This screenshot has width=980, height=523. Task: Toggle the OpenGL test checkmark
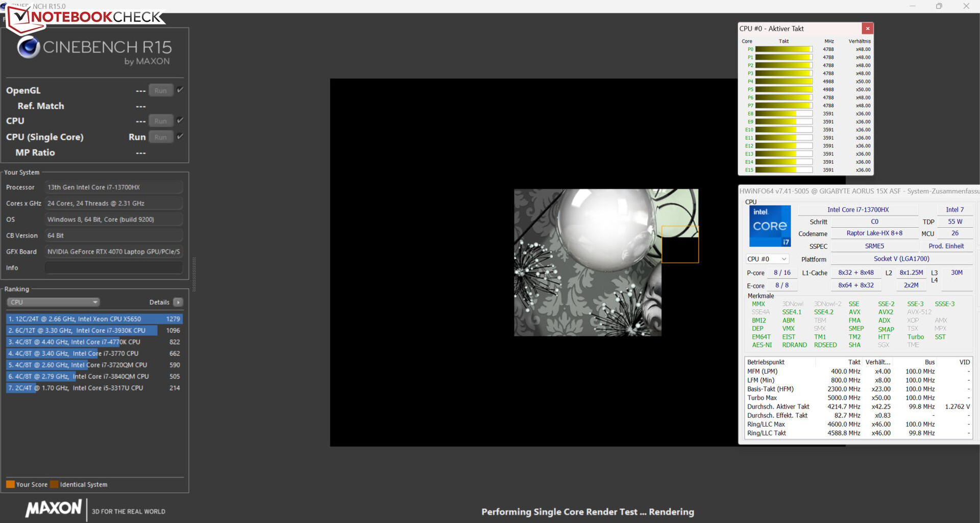pyautogui.click(x=180, y=90)
